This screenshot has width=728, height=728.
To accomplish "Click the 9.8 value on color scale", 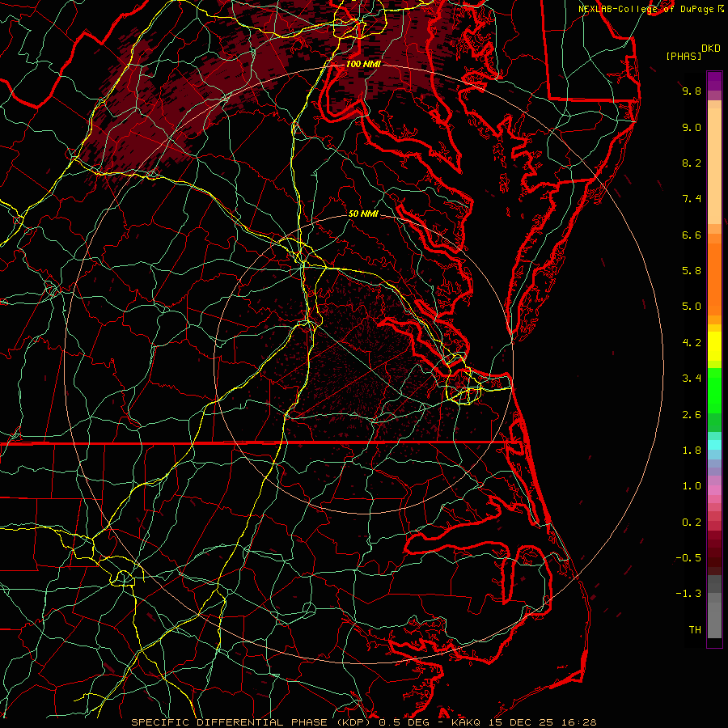I will click(x=692, y=91).
